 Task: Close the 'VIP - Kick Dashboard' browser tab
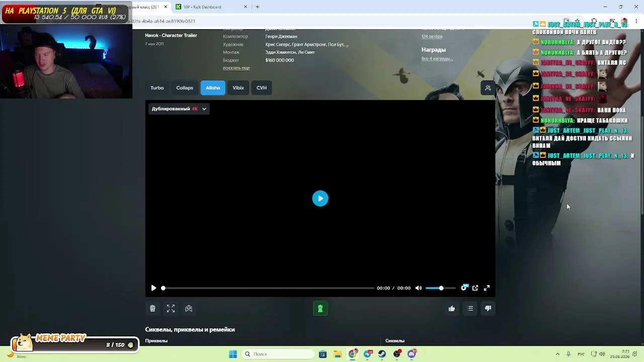pyautogui.click(x=246, y=7)
